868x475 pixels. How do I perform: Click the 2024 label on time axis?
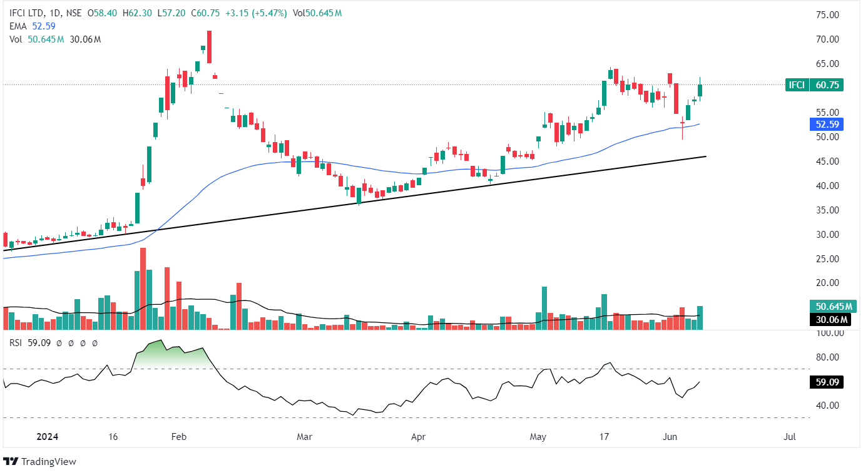[48, 437]
